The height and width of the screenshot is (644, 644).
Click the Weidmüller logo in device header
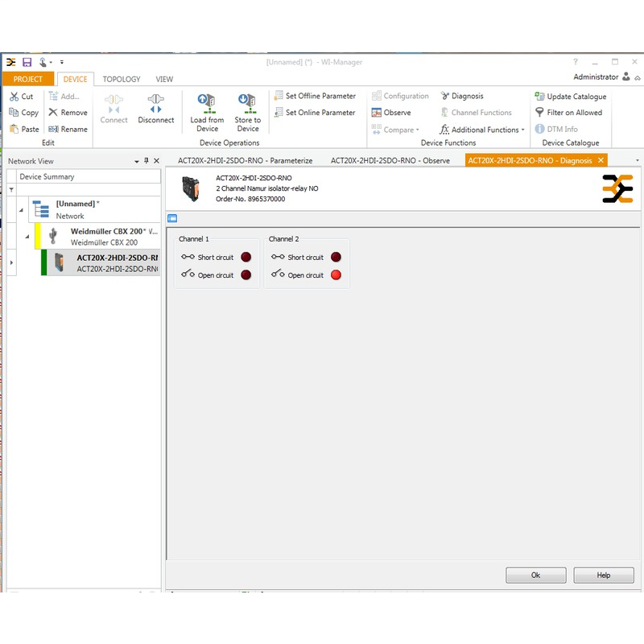click(x=617, y=189)
